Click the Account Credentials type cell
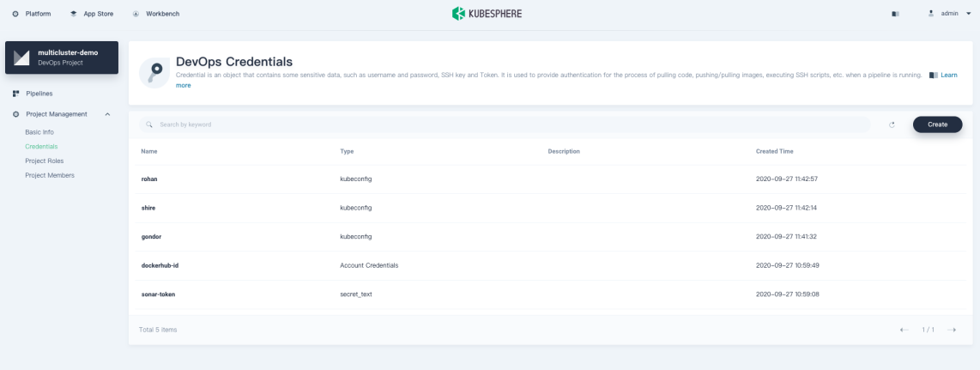 pyautogui.click(x=369, y=265)
